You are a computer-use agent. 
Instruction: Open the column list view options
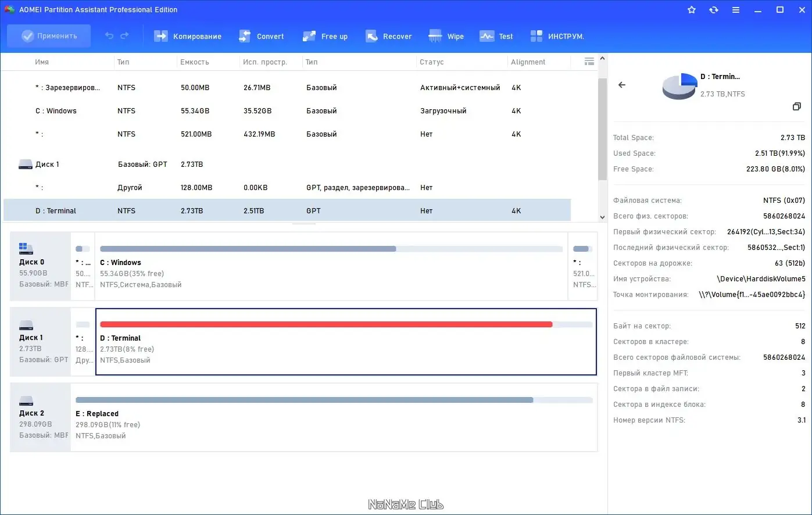(589, 61)
